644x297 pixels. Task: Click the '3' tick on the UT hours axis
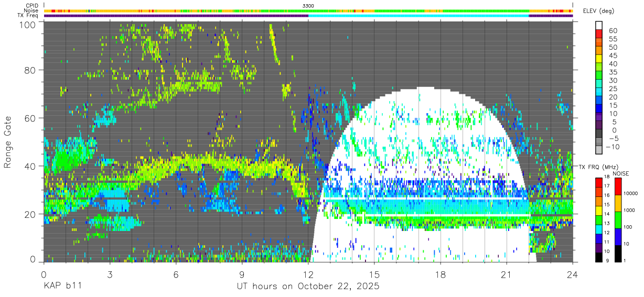click(x=110, y=274)
